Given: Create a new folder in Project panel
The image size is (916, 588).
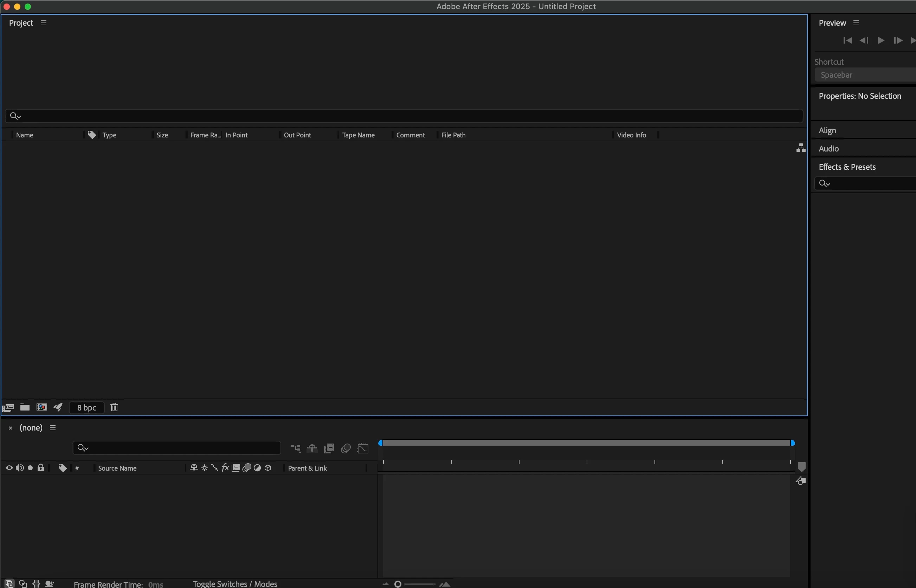Looking at the screenshot, I should pos(25,407).
